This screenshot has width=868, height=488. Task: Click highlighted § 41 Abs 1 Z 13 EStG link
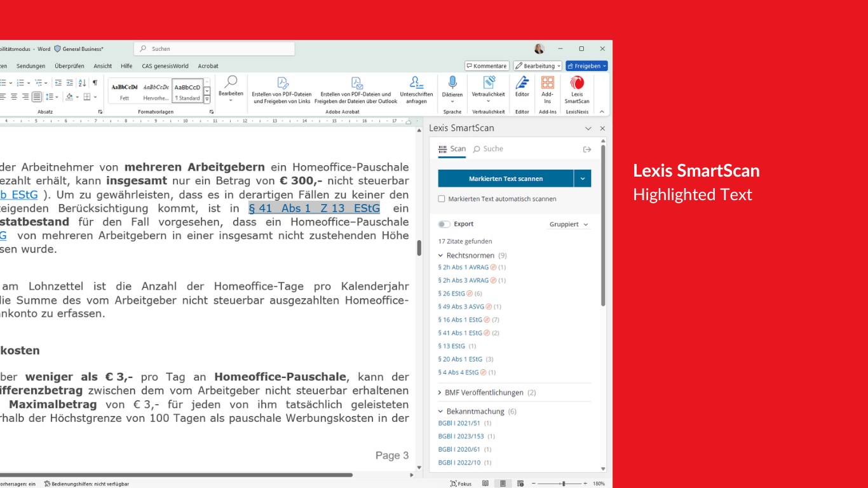coord(315,208)
